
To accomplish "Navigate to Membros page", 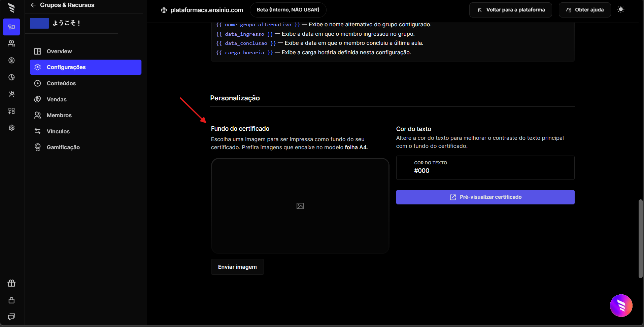I will tap(59, 115).
